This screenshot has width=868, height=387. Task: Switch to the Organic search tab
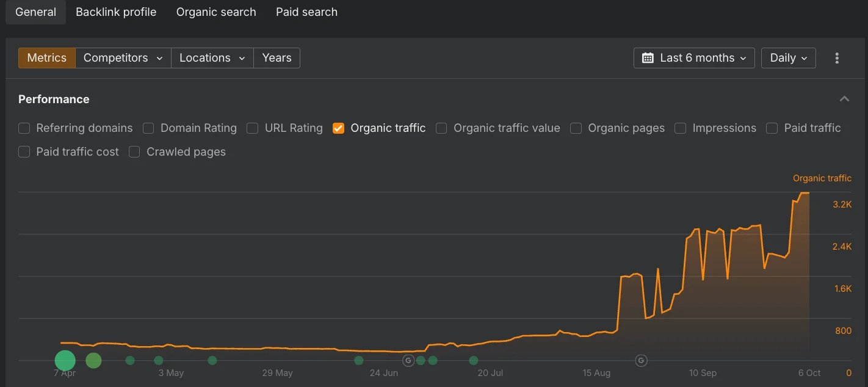[x=216, y=12]
